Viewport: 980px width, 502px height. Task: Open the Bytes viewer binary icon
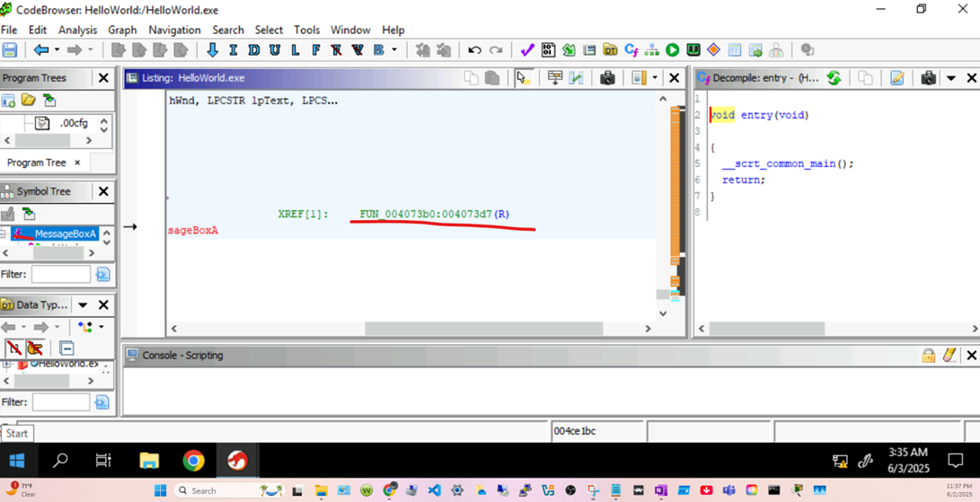548,50
